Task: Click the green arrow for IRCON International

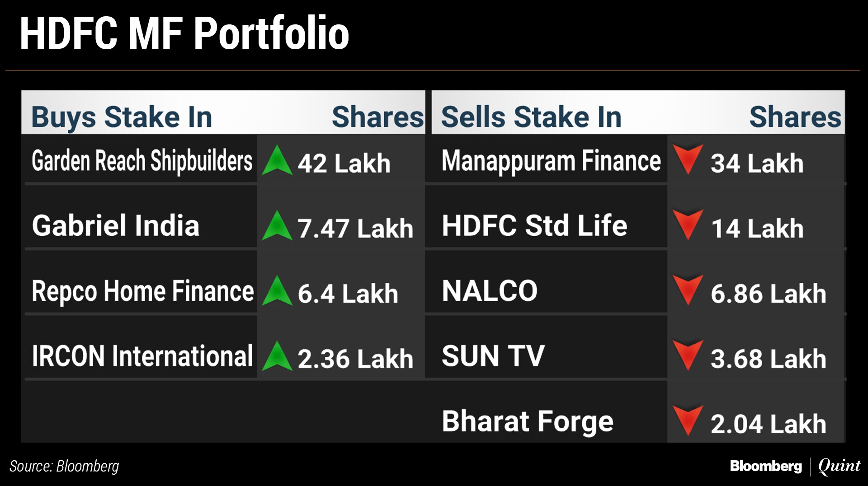Action: tap(277, 356)
